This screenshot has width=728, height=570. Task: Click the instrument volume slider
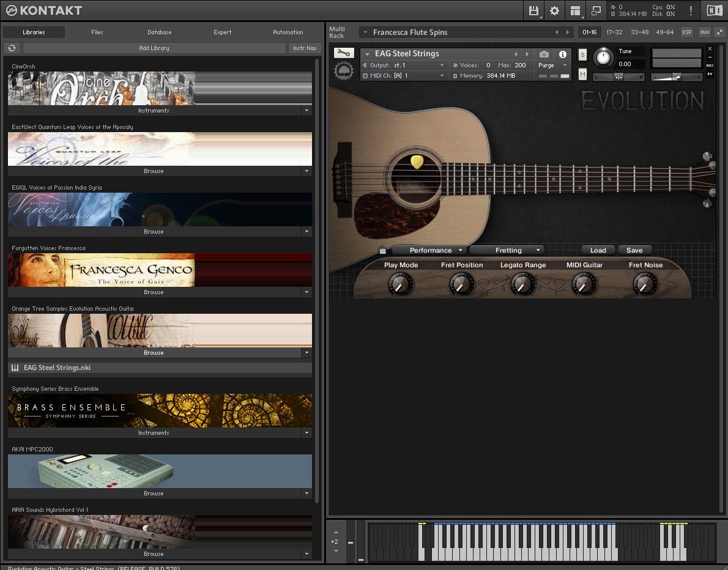point(677,77)
